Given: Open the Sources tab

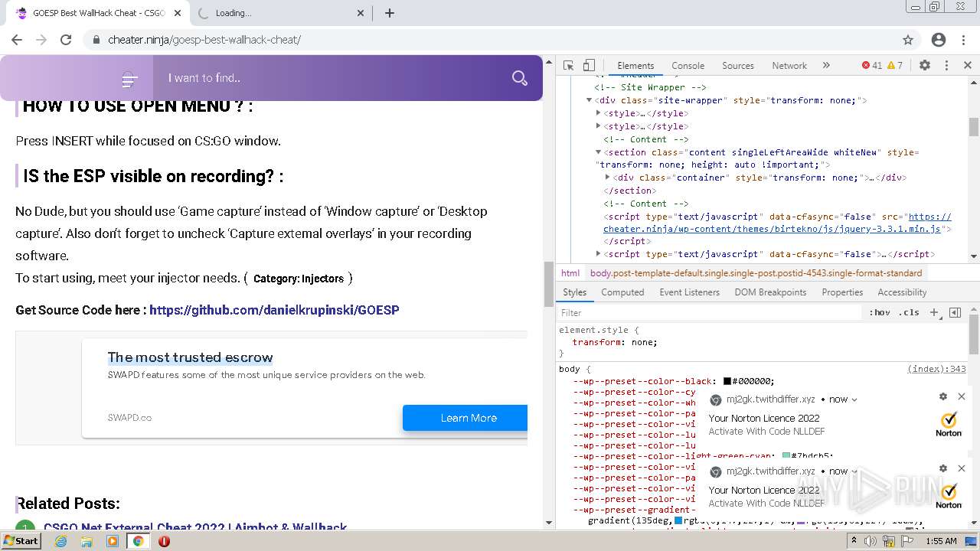Looking at the screenshot, I should [738, 66].
